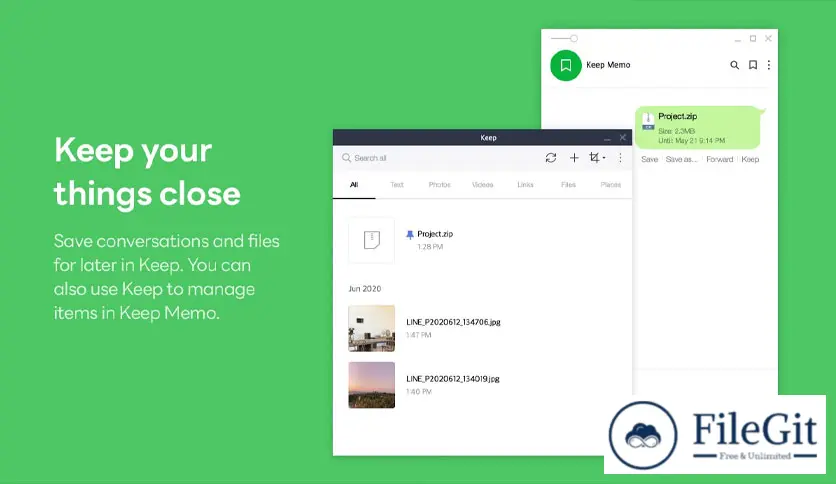Select Project.zip file name in Keep list

coord(435,234)
